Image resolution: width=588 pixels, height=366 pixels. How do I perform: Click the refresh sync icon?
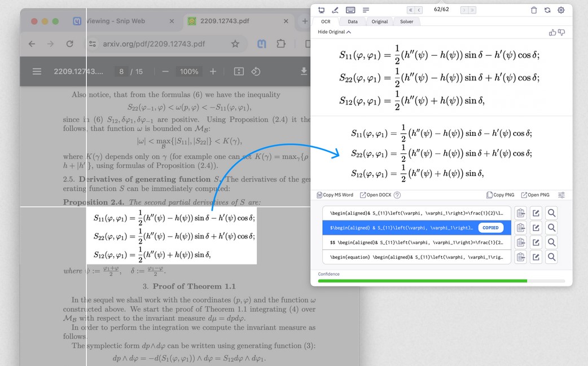pyautogui.click(x=547, y=10)
